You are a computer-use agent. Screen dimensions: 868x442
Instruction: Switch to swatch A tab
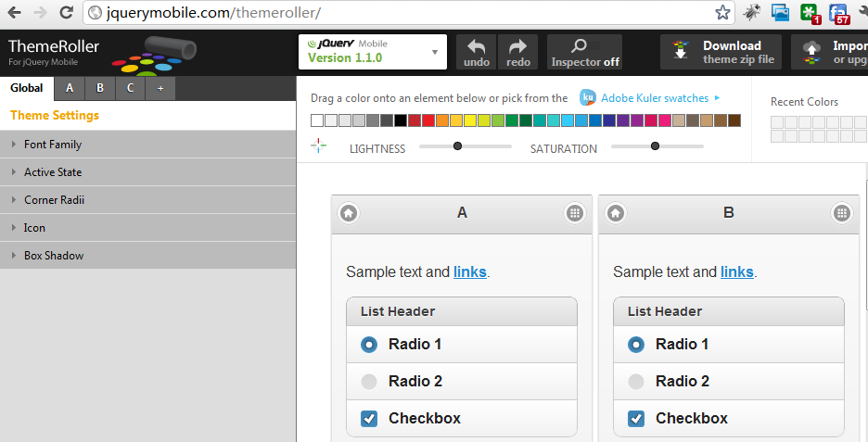click(70, 89)
